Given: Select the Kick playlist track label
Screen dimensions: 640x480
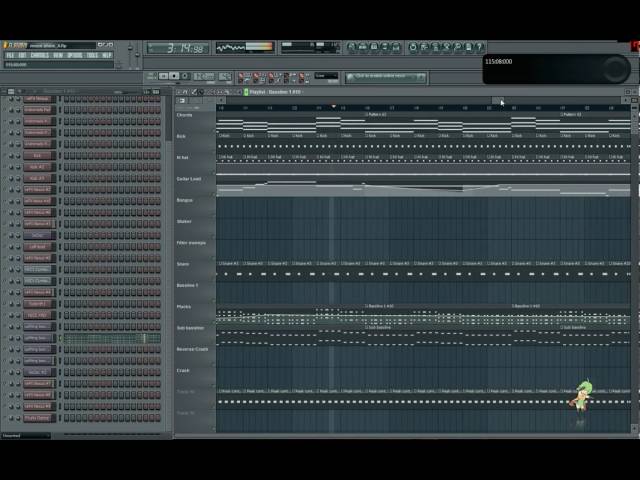Looking at the screenshot, I should point(181,136).
